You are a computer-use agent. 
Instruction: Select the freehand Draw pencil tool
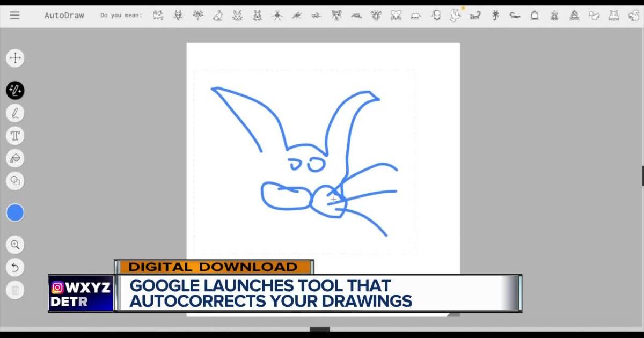point(15,113)
